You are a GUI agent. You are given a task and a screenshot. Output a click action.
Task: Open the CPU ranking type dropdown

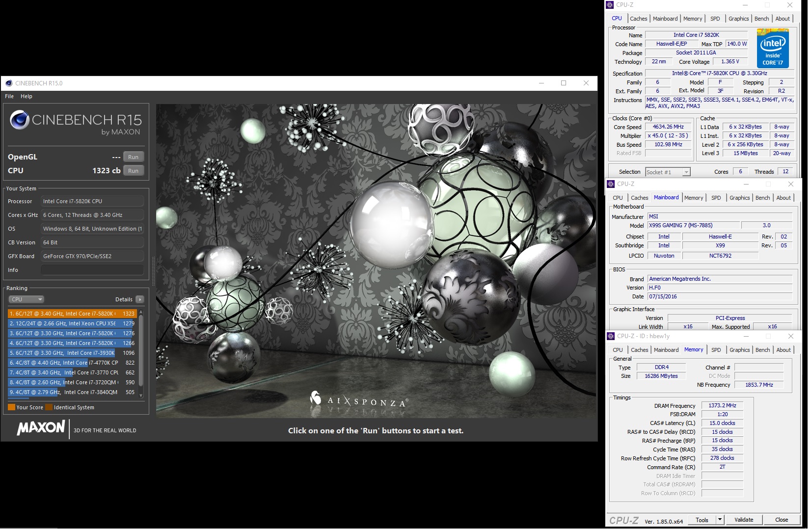27,299
